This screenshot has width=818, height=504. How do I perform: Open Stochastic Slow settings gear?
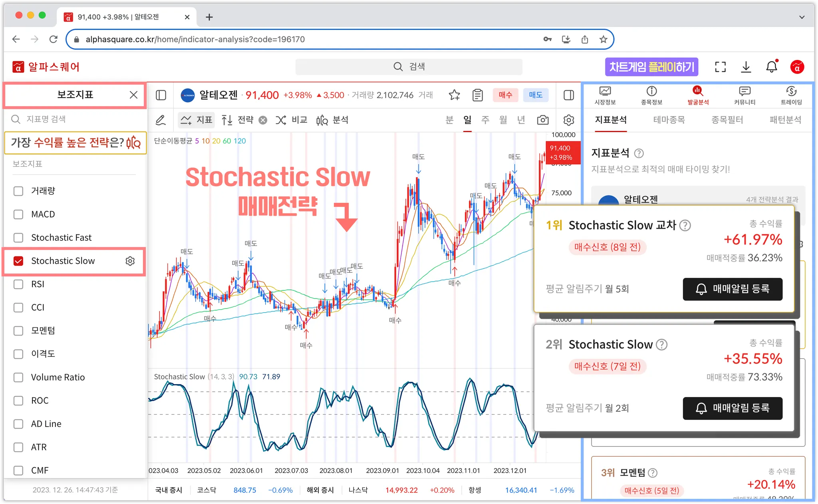click(130, 261)
